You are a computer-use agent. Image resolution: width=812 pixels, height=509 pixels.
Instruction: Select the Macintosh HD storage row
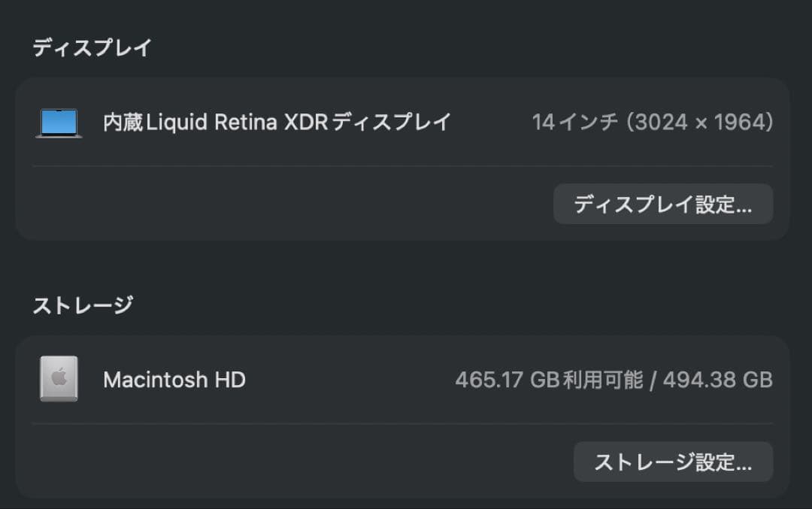[x=406, y=379]
